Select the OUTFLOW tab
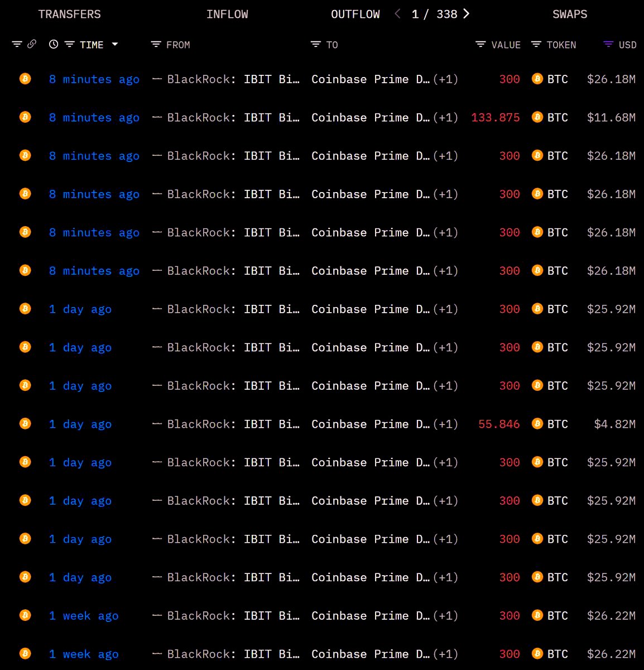644x670 pixels. point(355,14)
